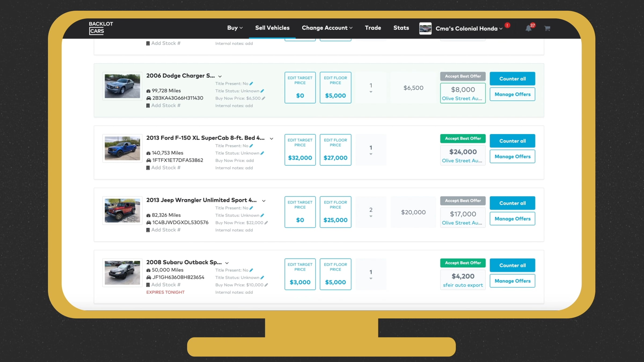Go to the Trade menu item
The image size is (644, 362).
373,28
